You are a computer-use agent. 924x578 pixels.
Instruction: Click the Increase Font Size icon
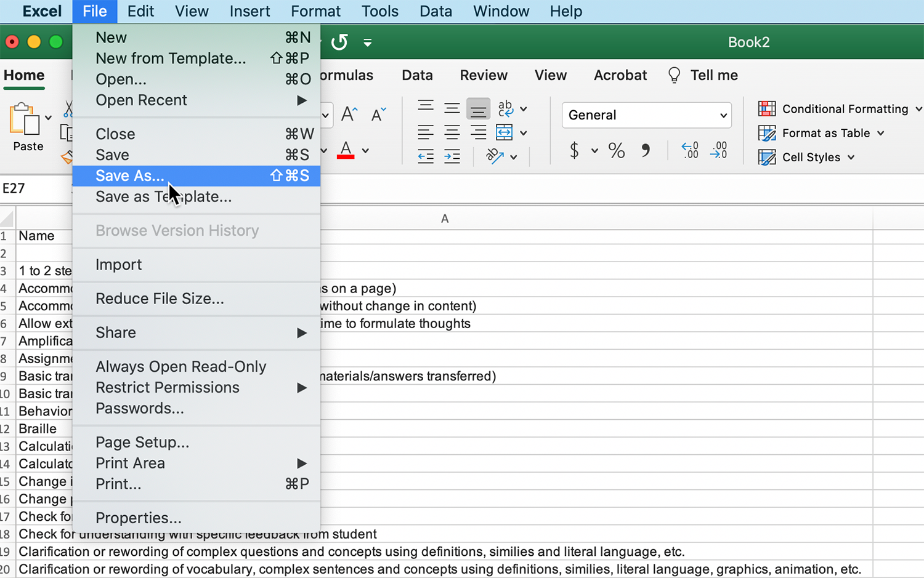pos(349,114)
